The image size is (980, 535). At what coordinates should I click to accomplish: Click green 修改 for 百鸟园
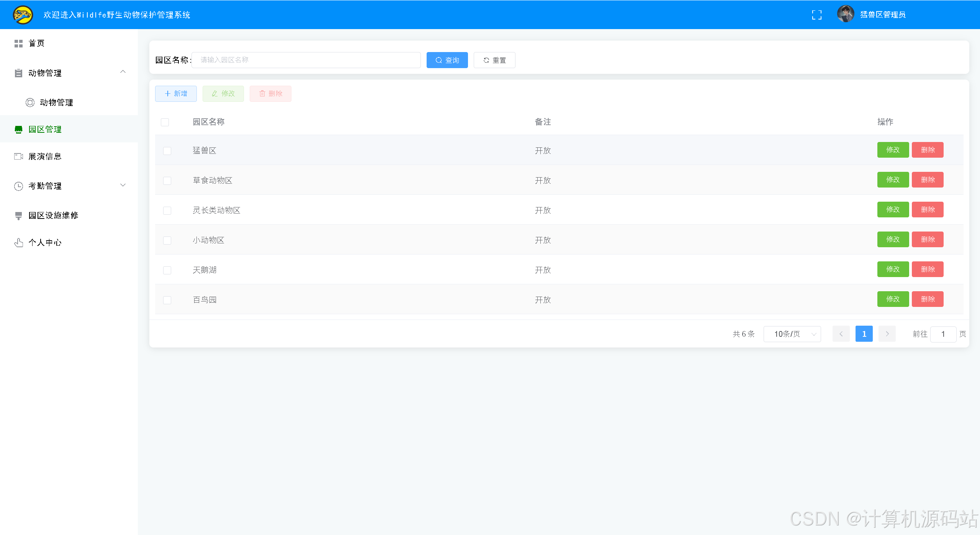(x=893, y=299)
